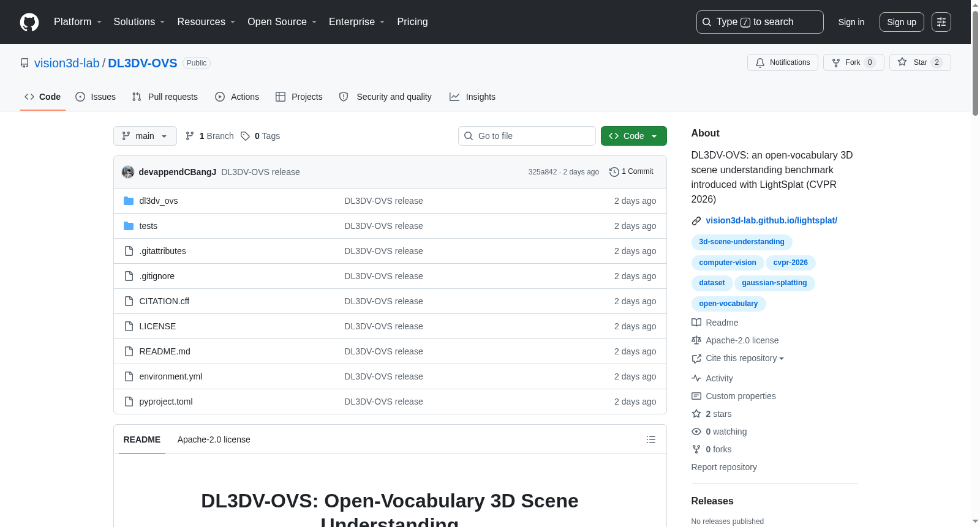Visit vision3d-lab.github.io/lightsplat link
980x527 pixels.
771,221
